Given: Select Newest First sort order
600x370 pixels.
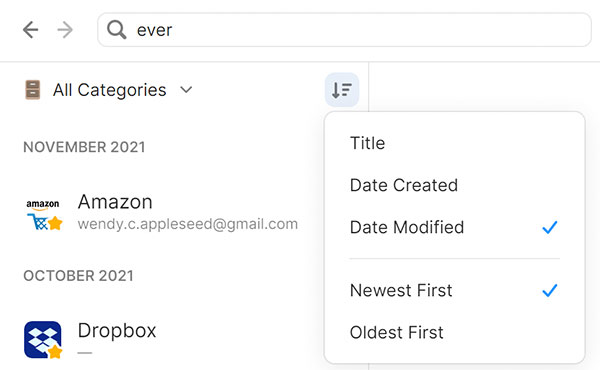Looking at the screenshot, I should click(x=454, y=290).
